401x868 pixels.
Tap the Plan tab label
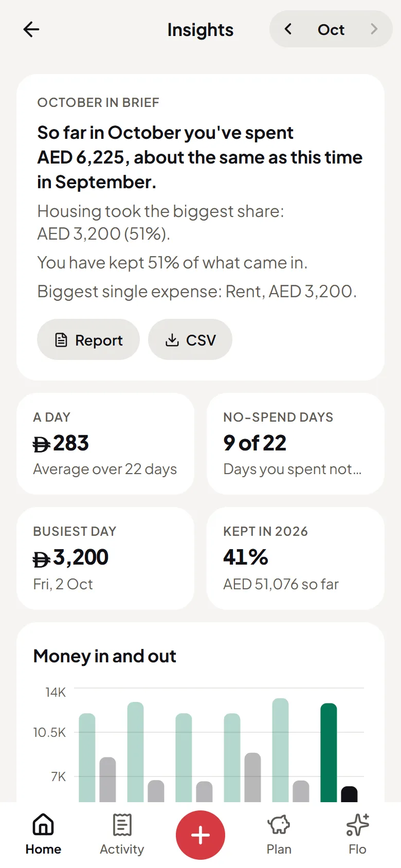279,849
